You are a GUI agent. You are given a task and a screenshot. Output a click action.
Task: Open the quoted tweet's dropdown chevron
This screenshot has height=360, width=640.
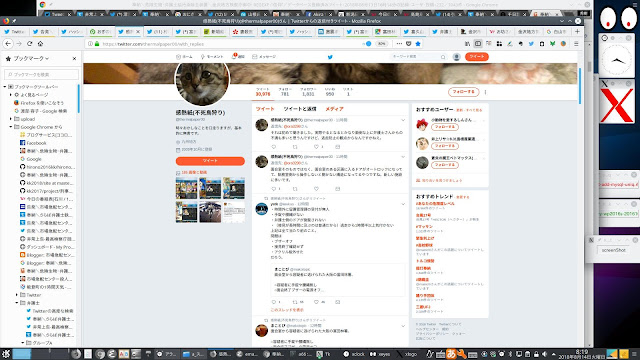click(403, 204)
